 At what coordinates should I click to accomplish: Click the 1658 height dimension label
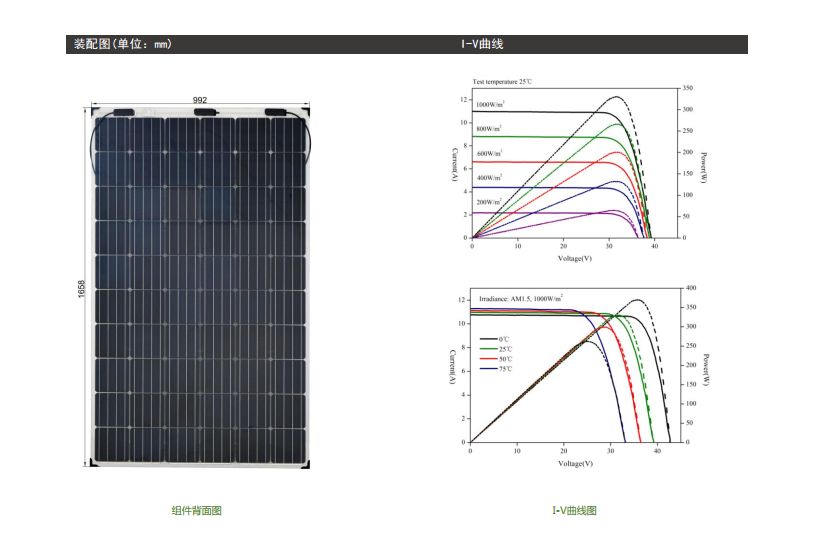pos(82,288)
